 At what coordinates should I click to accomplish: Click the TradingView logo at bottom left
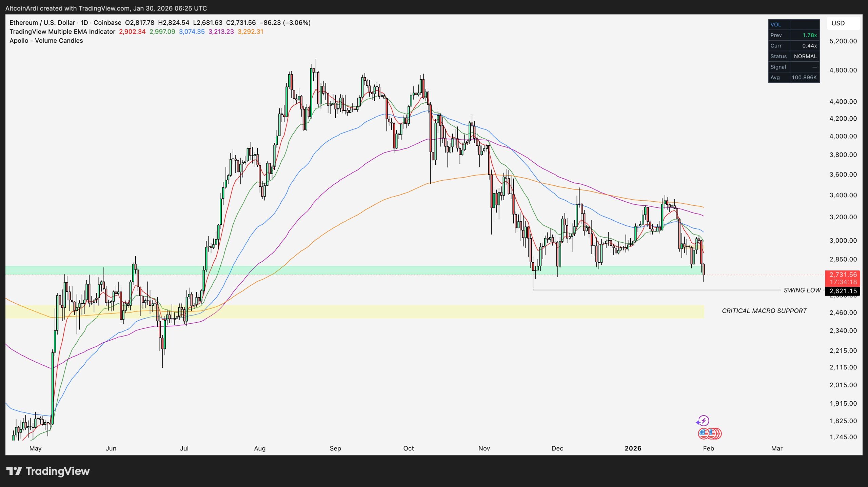coord(48,471)
